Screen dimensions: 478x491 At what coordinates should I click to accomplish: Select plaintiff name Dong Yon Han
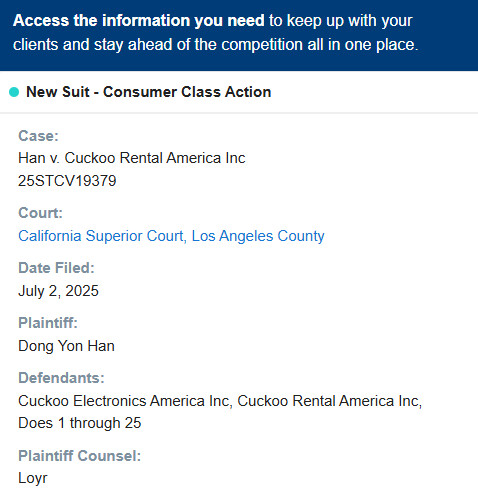66,346
